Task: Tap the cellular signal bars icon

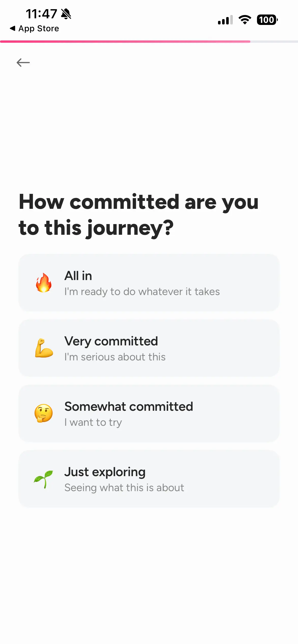Action: click(x=225, y=20)
